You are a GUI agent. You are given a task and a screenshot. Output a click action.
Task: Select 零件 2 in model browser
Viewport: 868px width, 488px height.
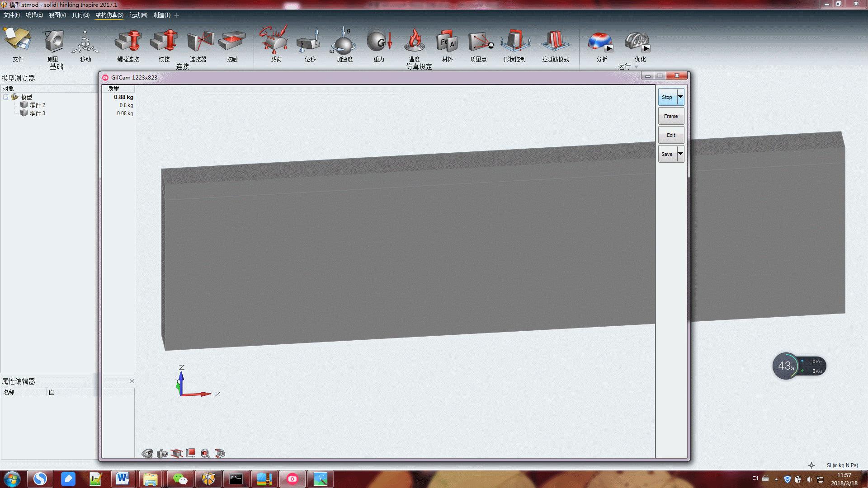pyautogui.click(x=38, y=105)
